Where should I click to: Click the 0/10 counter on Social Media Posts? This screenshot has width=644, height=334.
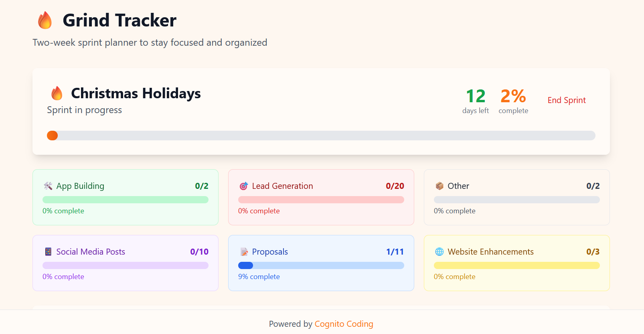[x=199, y=251]
